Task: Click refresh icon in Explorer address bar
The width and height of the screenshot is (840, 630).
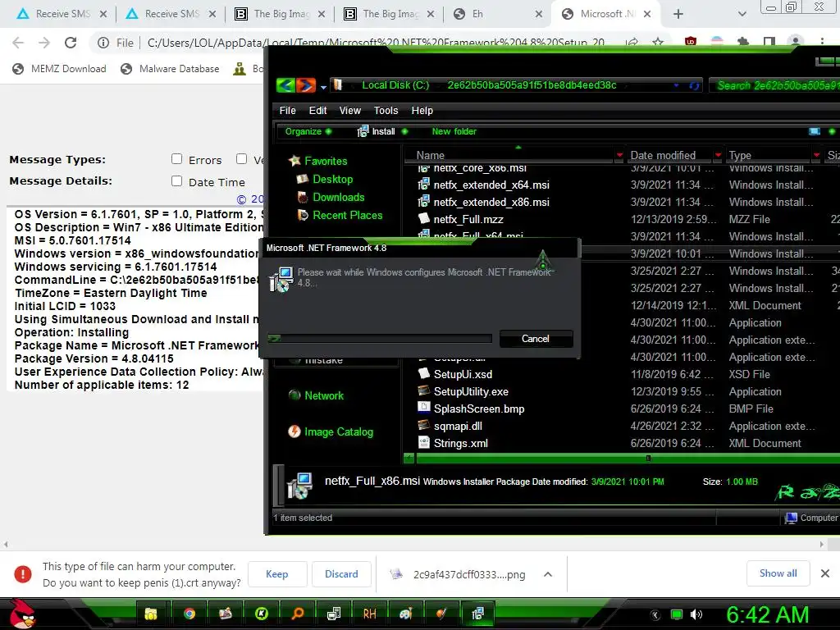Action: click(x=694, y=85)
